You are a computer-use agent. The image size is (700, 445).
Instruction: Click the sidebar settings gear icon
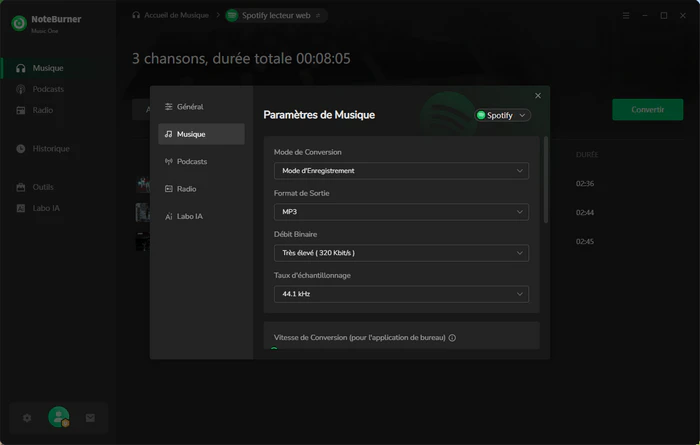pos(27,418)
